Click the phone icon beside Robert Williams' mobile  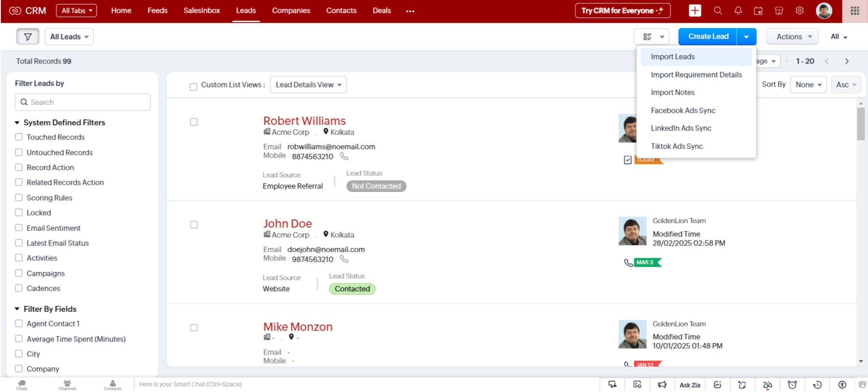(x=344, y=157)
